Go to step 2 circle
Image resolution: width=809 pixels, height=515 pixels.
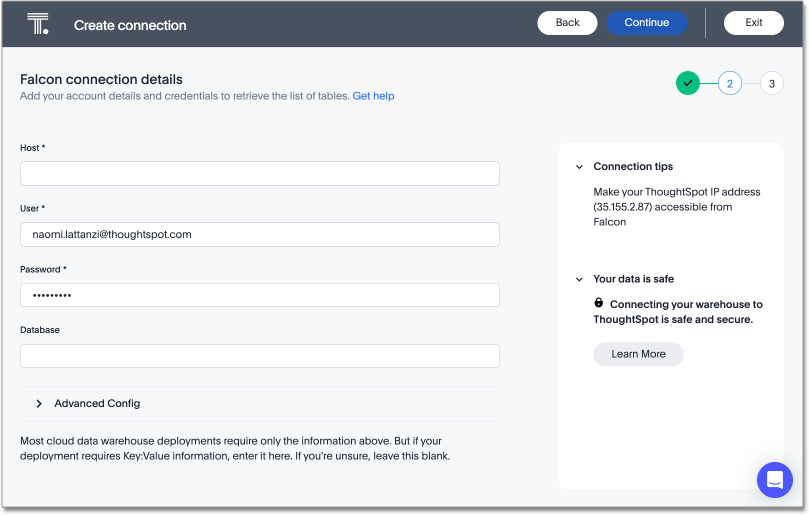(x=730, y=83)
